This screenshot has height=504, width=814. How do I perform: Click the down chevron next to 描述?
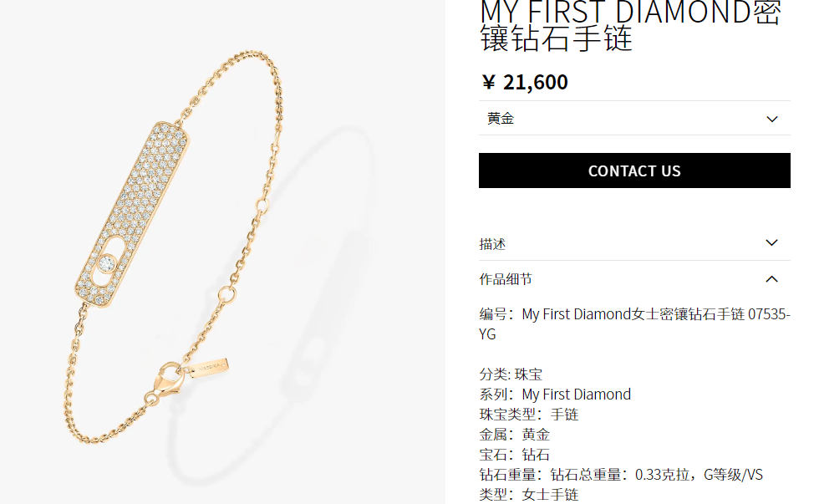(772, 243)
